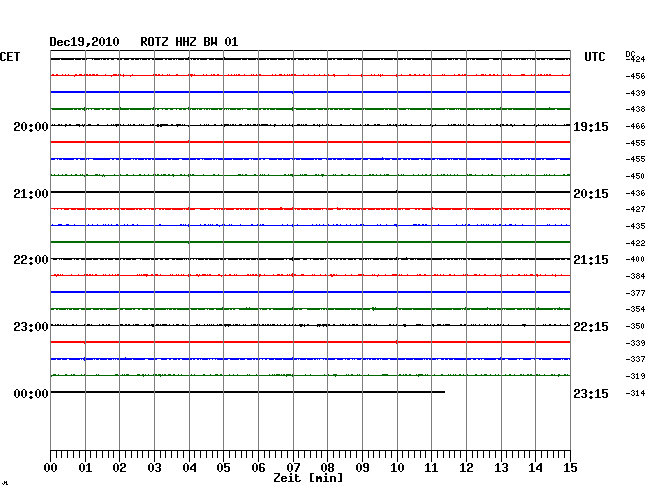Click the black seismic trace at 23:00 CET
This screenshot has height=494, width=650.
click(x=310, y=325)
